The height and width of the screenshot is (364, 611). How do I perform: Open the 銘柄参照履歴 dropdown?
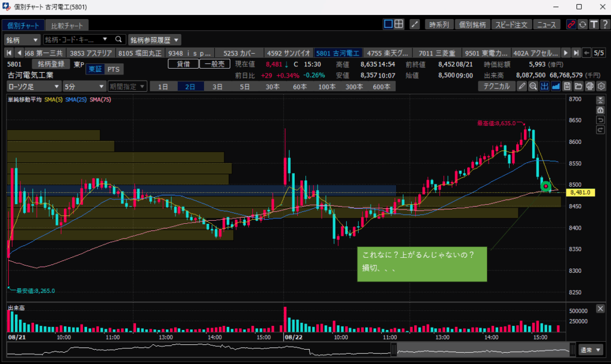(155, 40)
